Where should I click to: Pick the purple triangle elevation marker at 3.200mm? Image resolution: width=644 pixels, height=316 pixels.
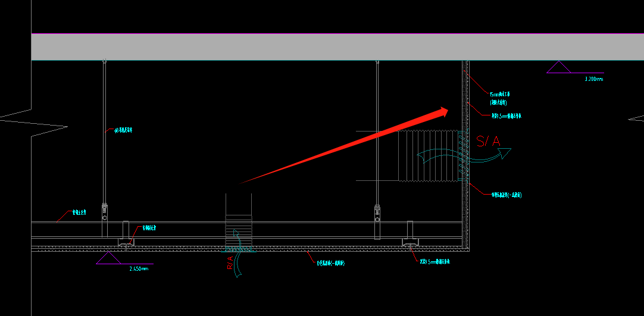[x=558, y=67]
